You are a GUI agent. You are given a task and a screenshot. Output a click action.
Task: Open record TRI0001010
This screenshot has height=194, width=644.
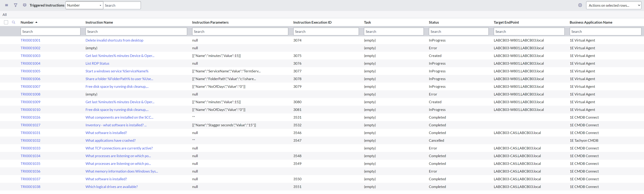click(31, 110)
